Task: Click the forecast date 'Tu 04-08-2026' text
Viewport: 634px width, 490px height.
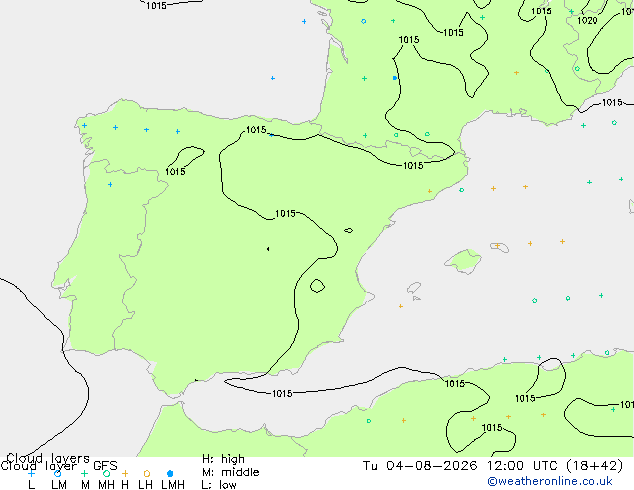Action: pos(420,465)
